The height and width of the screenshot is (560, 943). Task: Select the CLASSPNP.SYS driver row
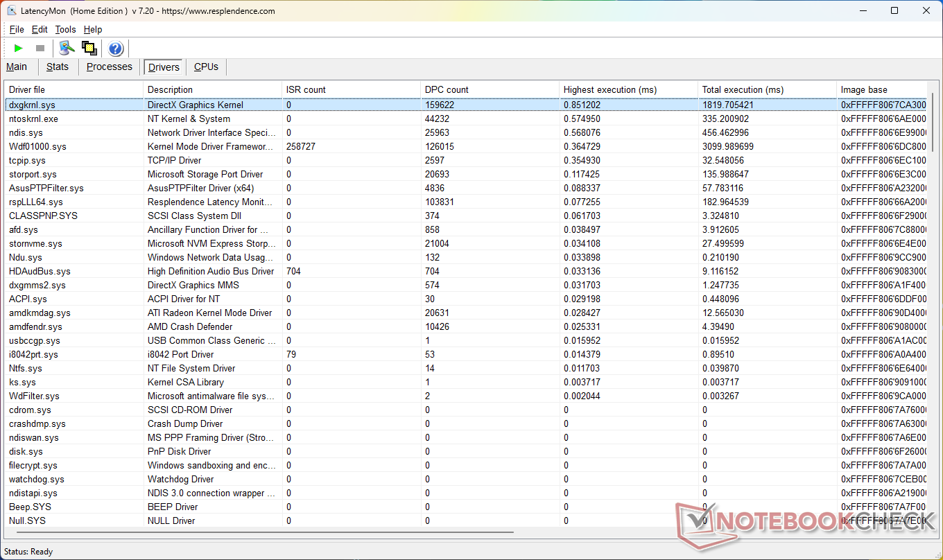(465, 216)
